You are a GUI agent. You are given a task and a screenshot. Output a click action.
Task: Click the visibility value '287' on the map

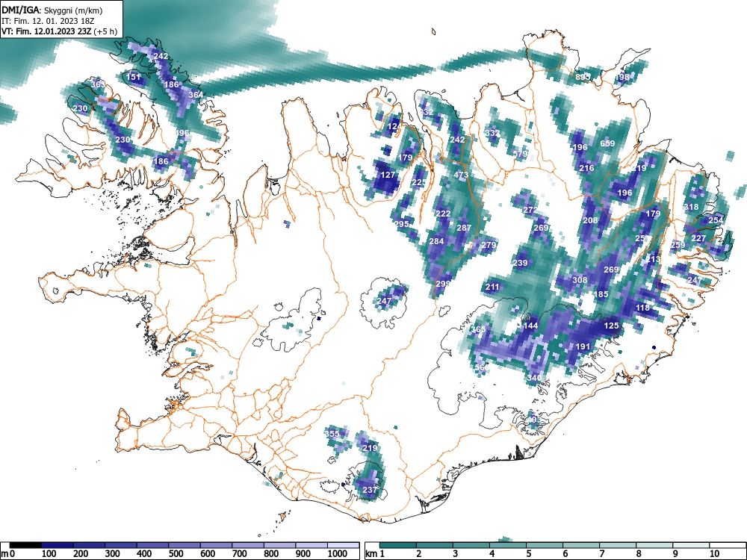pos(464,228)
